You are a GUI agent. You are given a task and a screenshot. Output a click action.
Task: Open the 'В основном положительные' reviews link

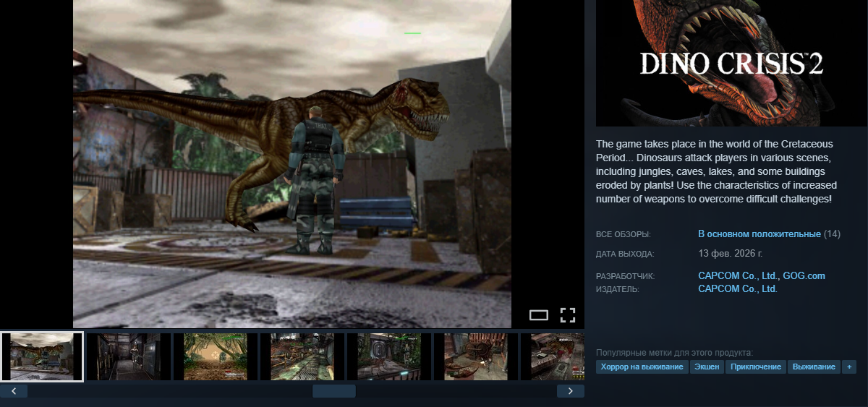point(759,234)
